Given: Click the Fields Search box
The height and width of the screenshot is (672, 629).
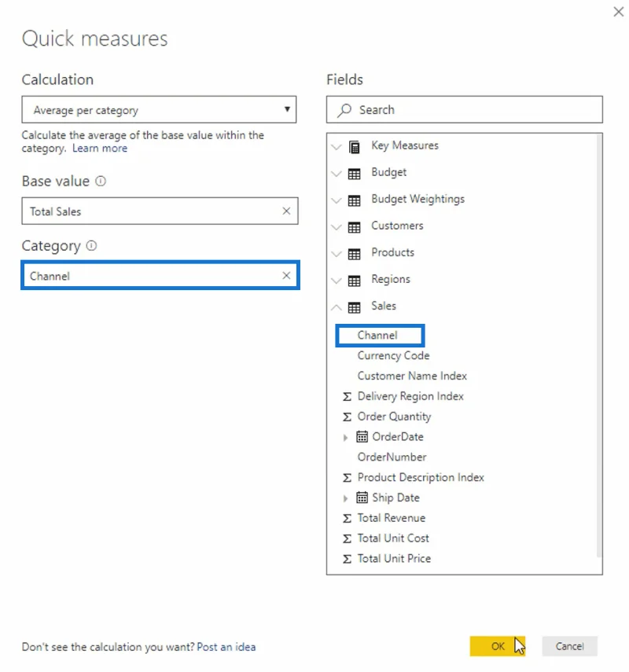Looking at the screenshot, I should coord(465,110).
